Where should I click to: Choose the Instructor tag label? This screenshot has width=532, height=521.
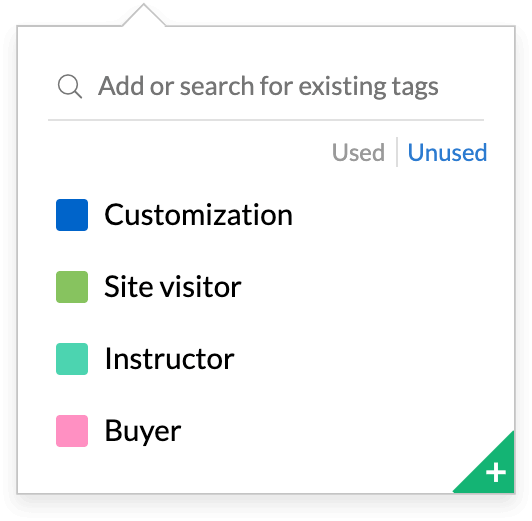(x=170, y=359)
